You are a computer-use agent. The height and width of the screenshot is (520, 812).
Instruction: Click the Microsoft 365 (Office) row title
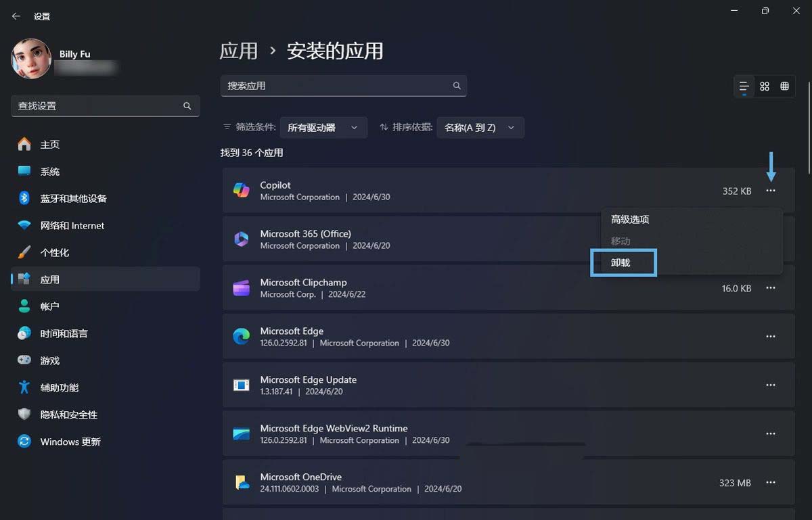[305, 234]
